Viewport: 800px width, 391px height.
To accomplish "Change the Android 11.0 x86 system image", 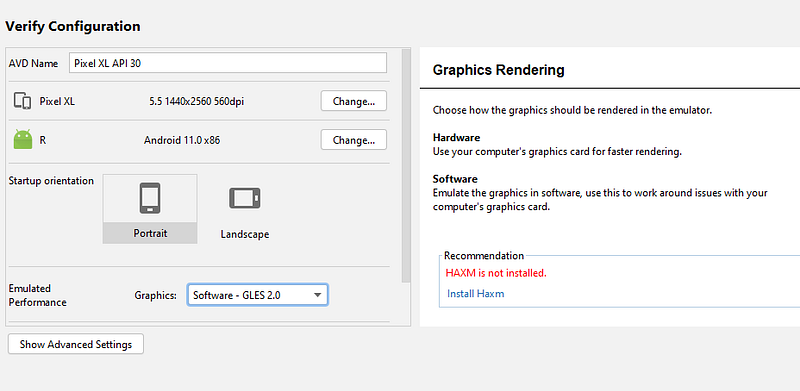I will coord(354,140).
